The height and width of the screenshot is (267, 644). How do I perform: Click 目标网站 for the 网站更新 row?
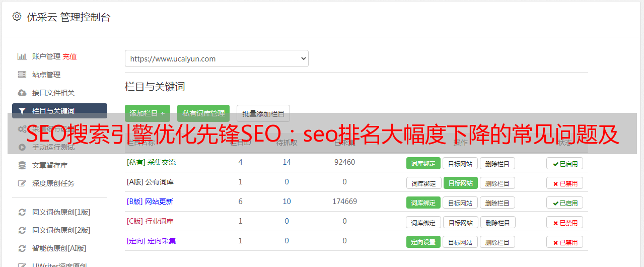point(460,203)
